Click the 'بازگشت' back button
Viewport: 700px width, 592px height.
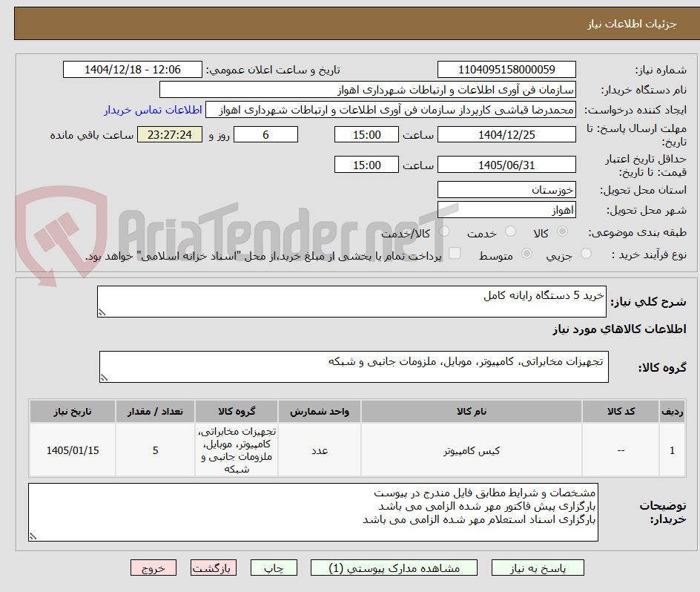(214, 568)
